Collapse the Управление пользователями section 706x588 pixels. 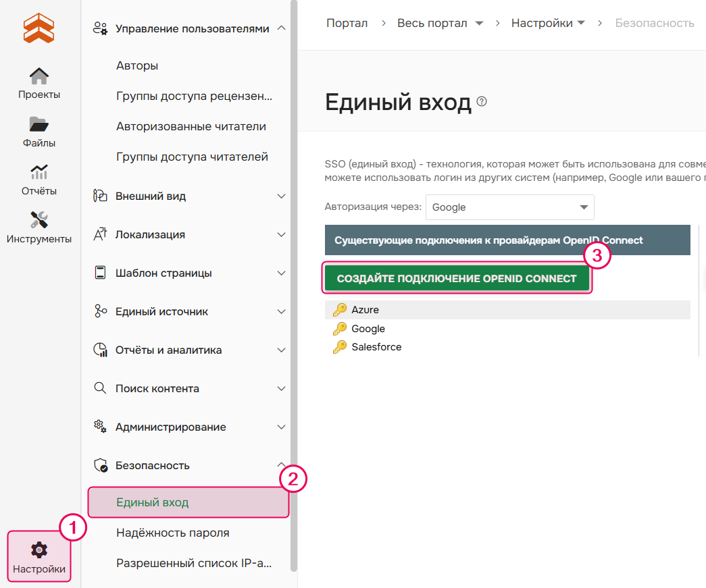point(282,28)
